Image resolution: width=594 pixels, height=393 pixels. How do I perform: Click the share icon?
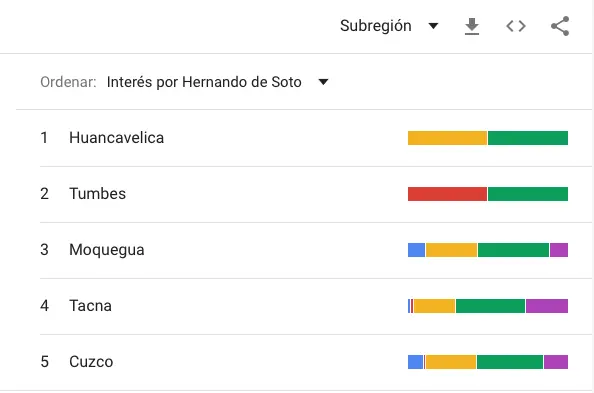pos(560,26)
